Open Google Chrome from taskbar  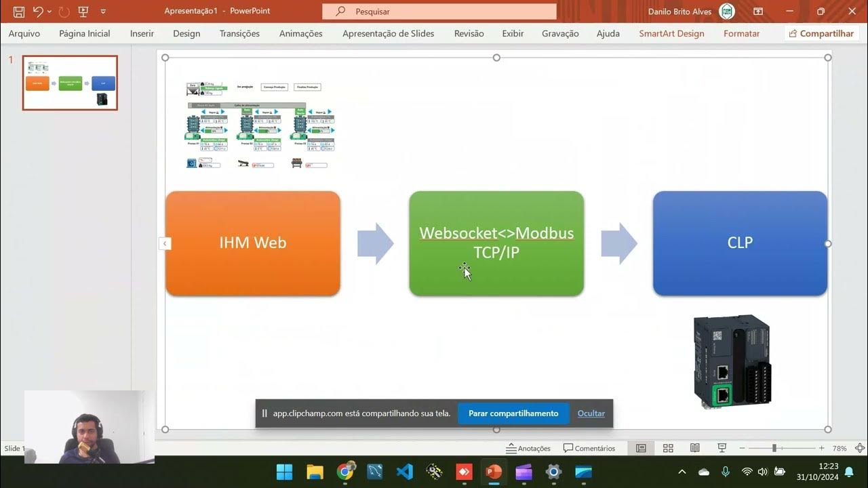[345, 472]
